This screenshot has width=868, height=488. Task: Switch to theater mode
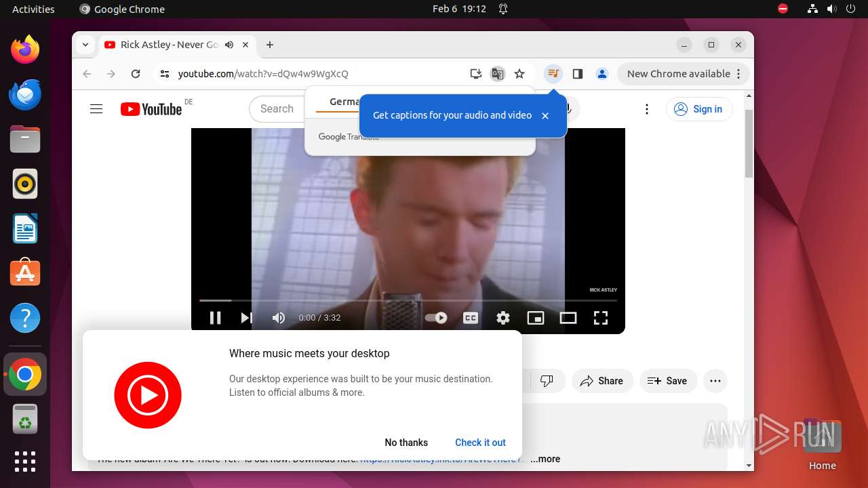(x=568, y=318)
